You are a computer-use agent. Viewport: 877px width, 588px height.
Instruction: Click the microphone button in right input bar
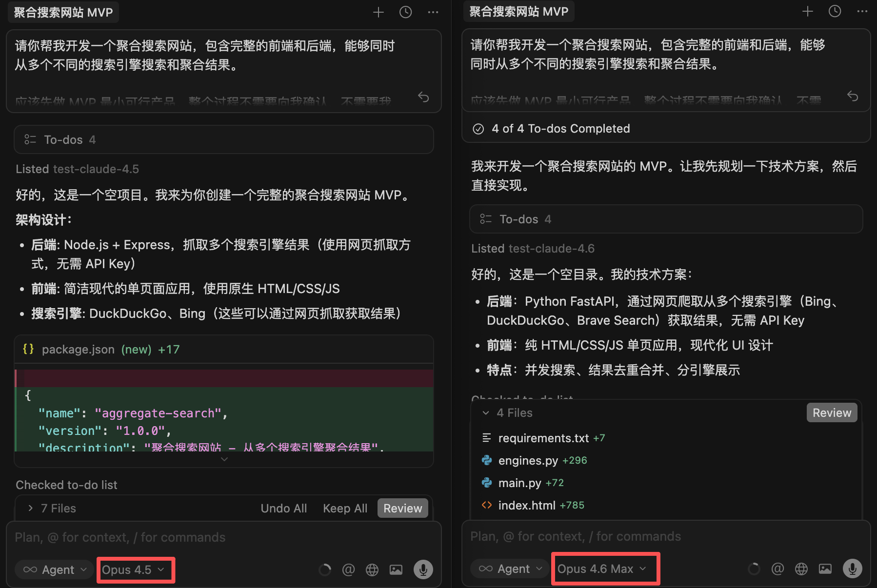point(853,568)
